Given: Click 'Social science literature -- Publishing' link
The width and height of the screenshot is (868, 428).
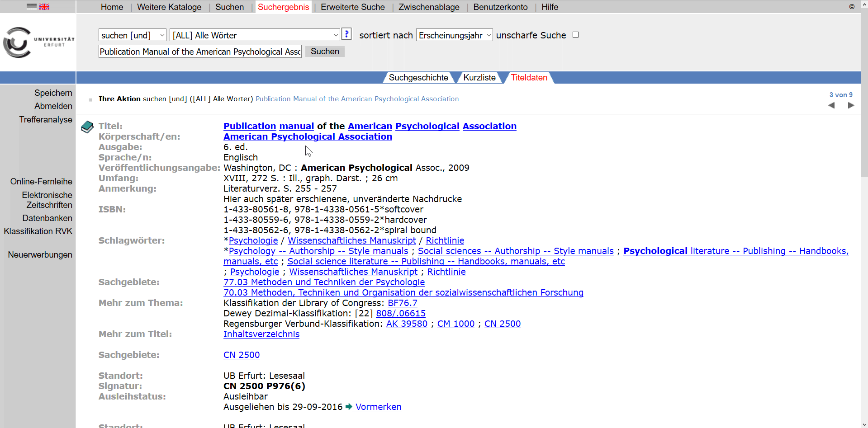Looking at the screenshot, I should point(426,262).
